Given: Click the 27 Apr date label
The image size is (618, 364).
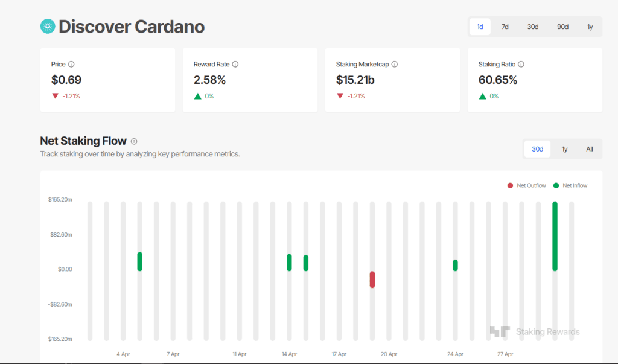Looking at the screenshot, I should tap(505, 354).
